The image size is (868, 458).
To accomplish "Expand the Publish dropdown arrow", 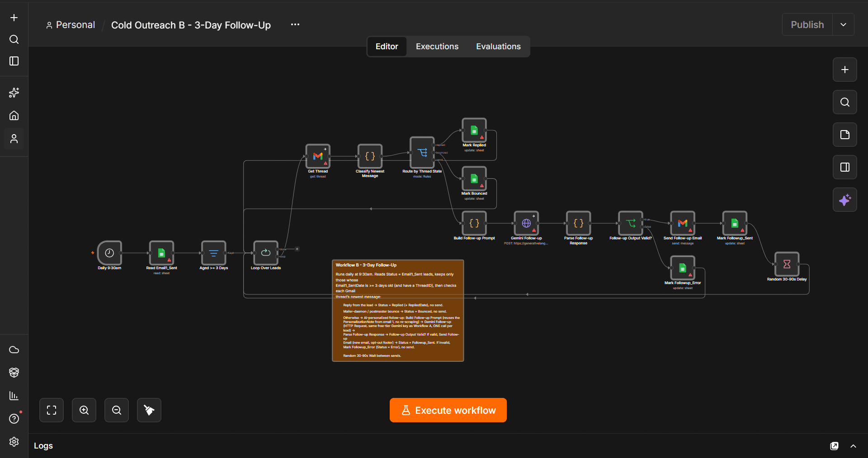I will [843, 24].
